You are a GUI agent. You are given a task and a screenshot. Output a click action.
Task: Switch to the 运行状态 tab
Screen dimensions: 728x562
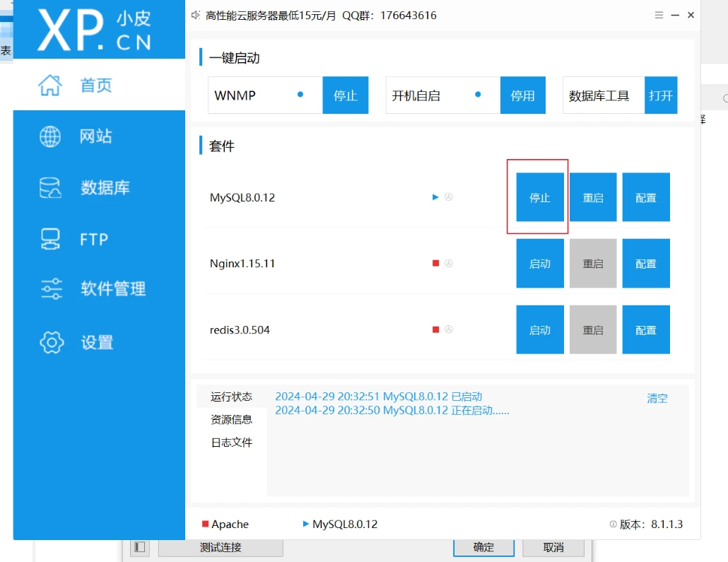231,396
